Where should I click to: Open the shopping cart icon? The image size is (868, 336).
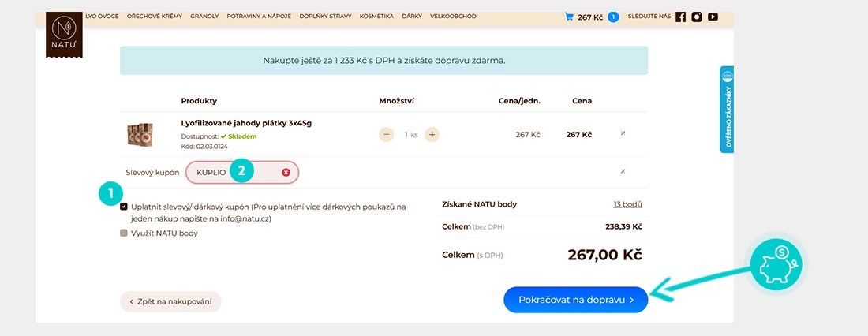pyautogui.click(x=568, y=17)
